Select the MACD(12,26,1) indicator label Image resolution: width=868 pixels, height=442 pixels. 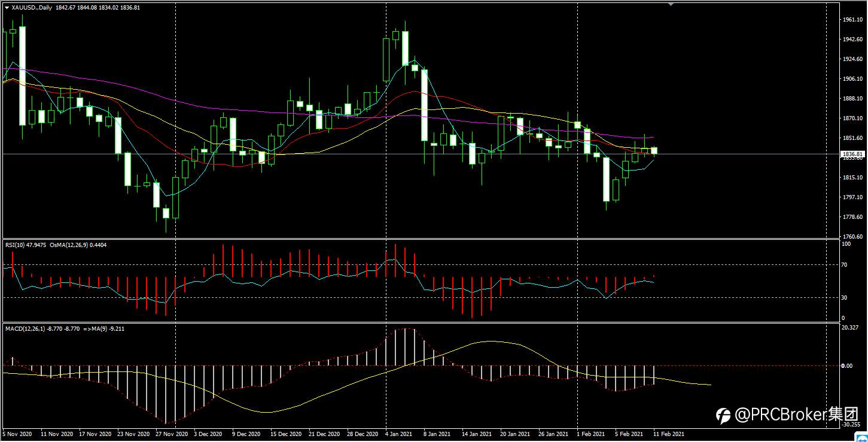coord(42,328)
